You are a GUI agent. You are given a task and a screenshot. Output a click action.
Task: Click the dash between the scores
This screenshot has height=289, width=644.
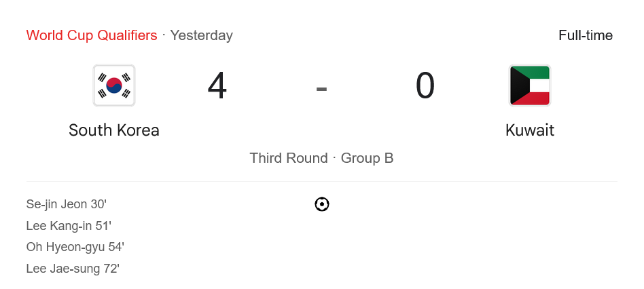coord(321,87)
